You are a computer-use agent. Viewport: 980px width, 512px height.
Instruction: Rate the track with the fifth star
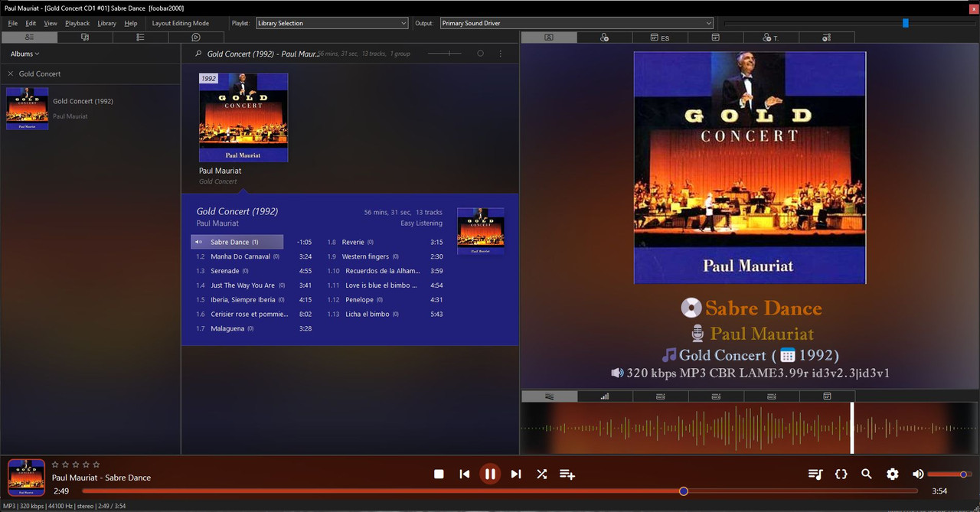[x=96, y=465]
